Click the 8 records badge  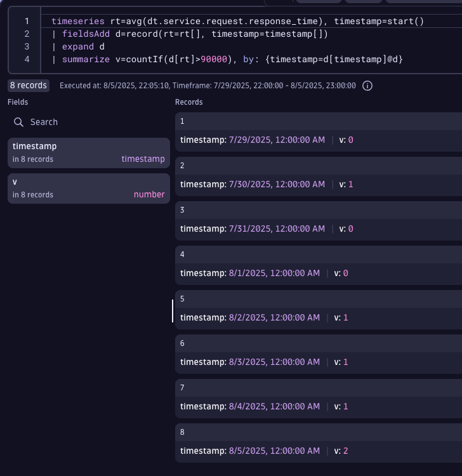coord(29,85)
